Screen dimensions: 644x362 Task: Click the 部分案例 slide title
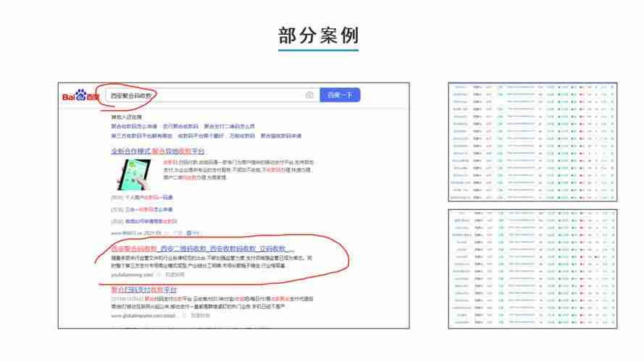click(318, 35)
